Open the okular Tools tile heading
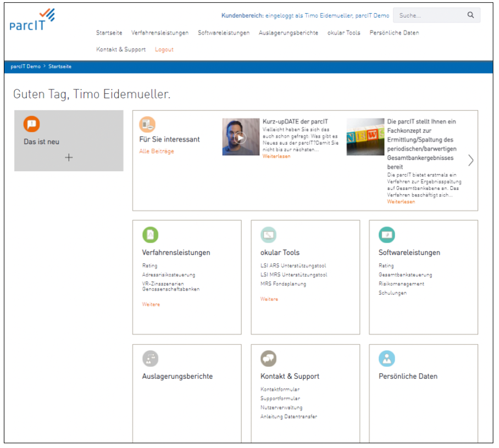Viewport: 499px width, 448px height. [x=280, y=253]
